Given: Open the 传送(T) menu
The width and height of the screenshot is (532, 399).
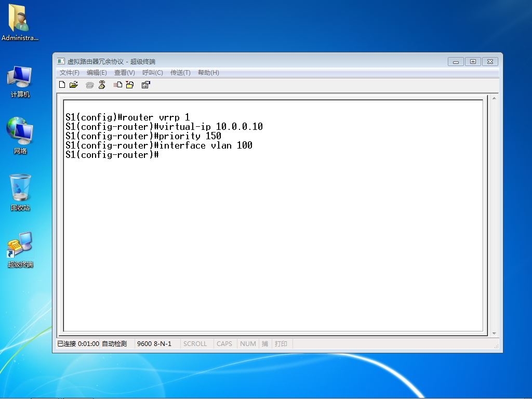Looking at the screenshot, I should click(x=180, y=73).
